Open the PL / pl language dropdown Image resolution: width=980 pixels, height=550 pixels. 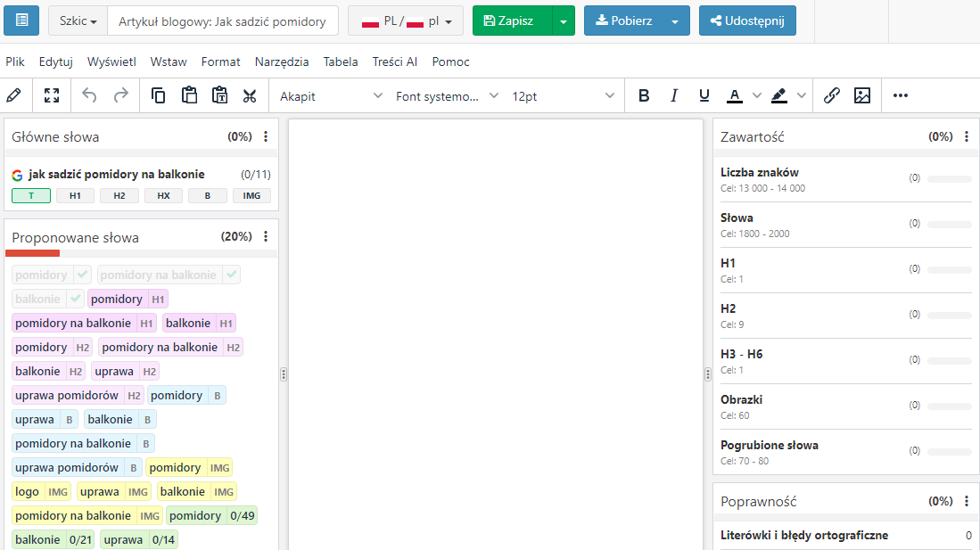[406, 21]
